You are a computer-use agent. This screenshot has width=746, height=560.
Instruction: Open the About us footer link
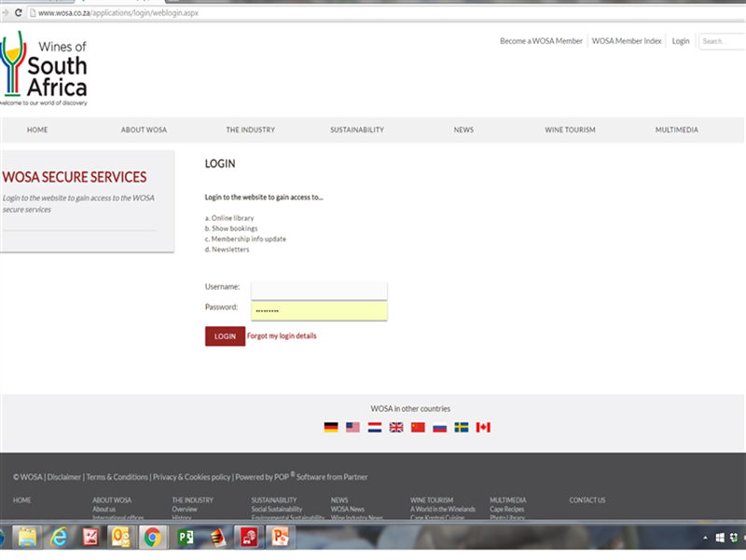tap(104, 509)
